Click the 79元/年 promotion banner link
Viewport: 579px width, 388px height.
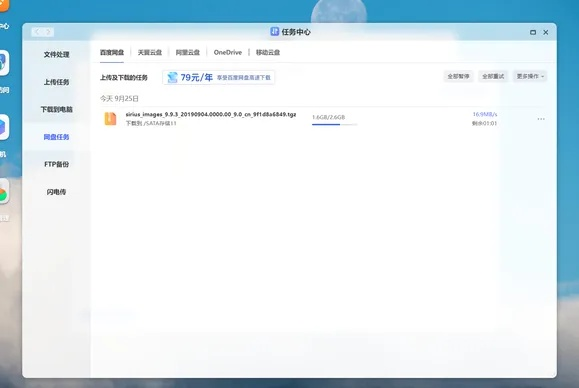(x=219, y=78)
